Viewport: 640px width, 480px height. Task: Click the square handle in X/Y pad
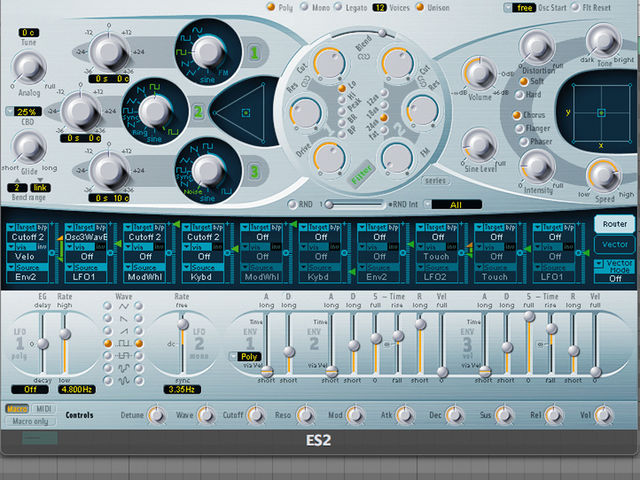[601, 113]
